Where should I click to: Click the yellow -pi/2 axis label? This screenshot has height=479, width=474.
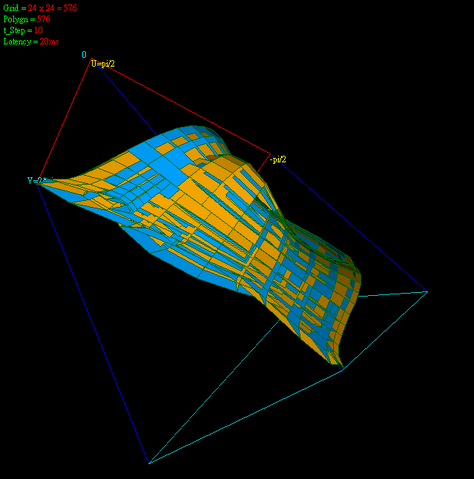tap(278, 160)
